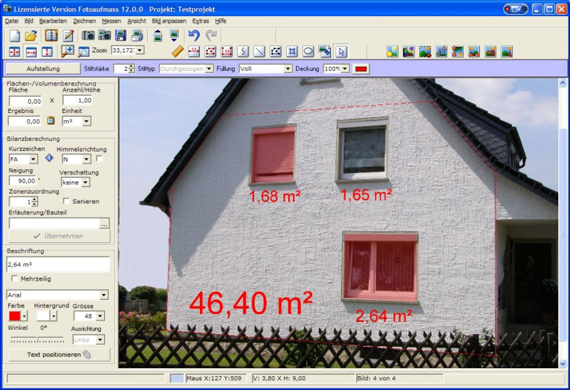Open the Füllung dropdown showing Voll
Image resolution: width=570 pixels, height=390 pixels.
click(x=288, y=69)
